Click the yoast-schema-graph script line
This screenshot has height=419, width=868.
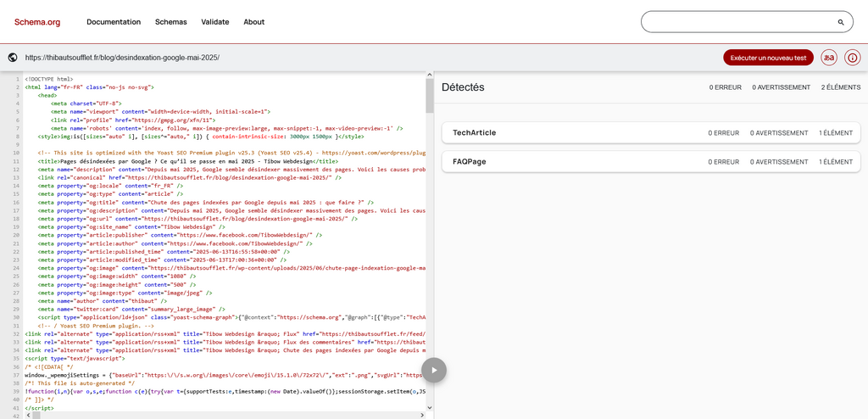(x=231, y=317)
